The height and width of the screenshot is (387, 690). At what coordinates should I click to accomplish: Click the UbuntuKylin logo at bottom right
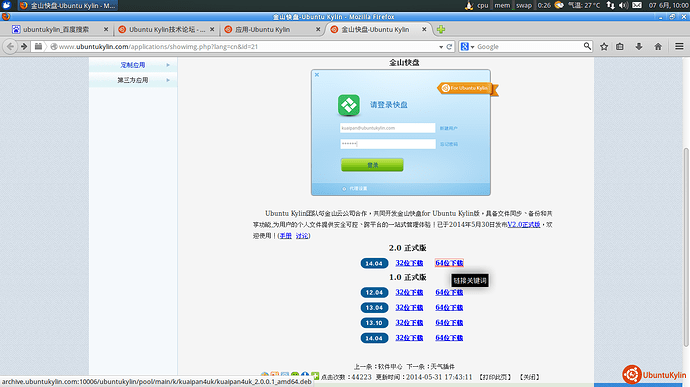click(x=653, y=375)
